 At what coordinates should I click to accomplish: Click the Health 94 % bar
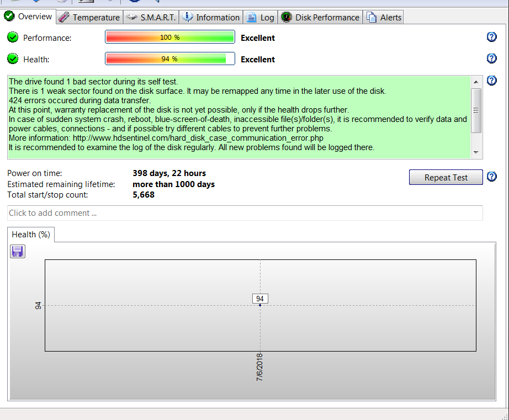(x=170, y=59)
